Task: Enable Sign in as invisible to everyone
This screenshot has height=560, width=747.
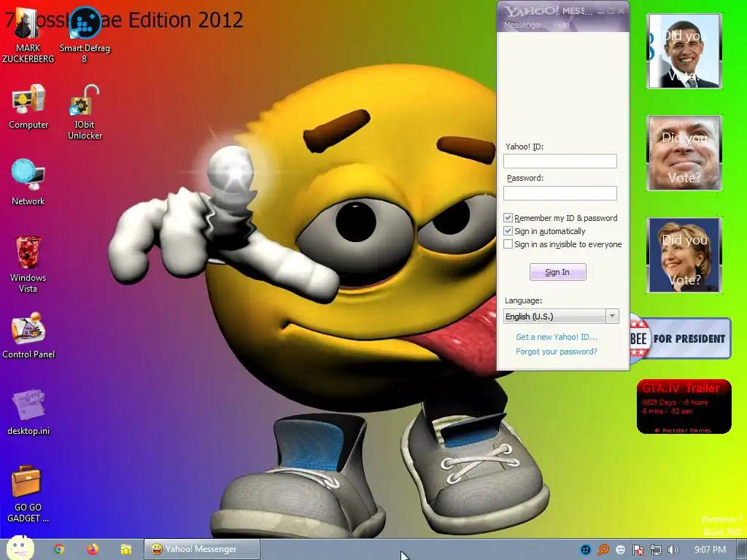Action: (x=508, y=244)
